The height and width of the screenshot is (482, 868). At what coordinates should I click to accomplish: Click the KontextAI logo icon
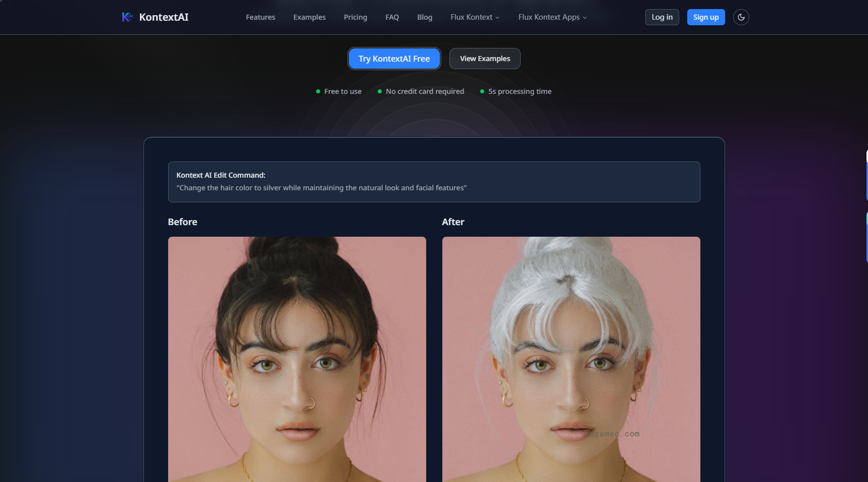click(x=127, y=17)
